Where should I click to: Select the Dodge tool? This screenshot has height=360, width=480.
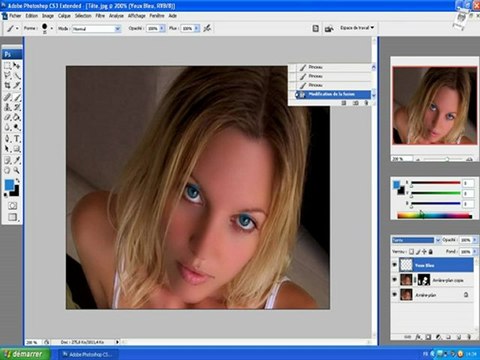pos(17,127)
